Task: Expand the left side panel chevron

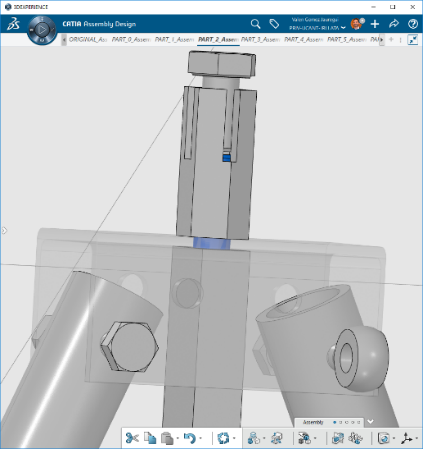Action: (4, 230)
